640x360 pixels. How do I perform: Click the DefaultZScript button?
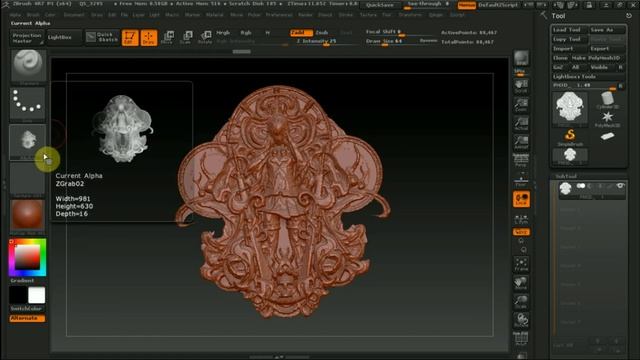tap(498, 5)
